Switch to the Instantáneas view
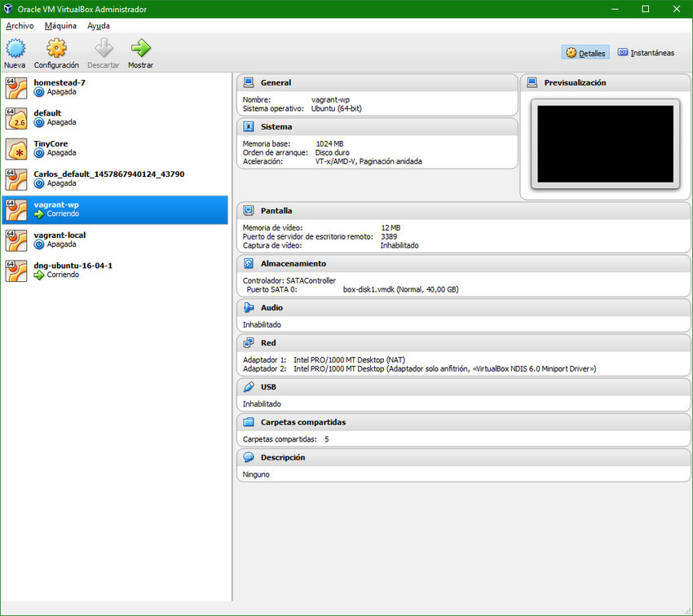This screenshot has height=616, width=693. click(646, 52)
